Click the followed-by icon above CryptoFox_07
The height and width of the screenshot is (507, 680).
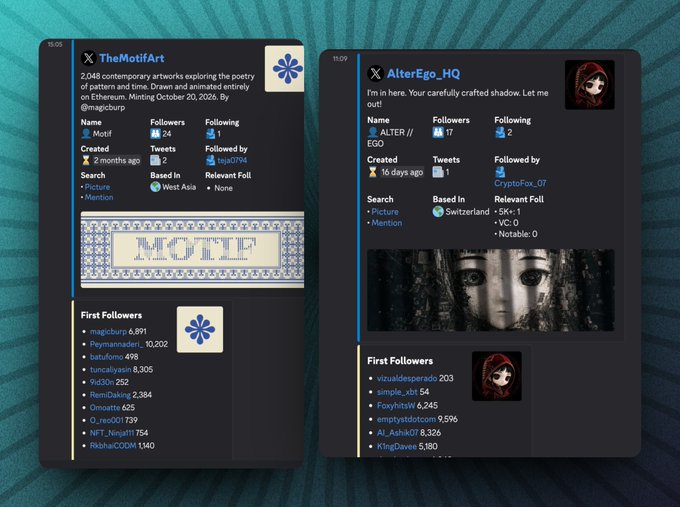click(500, 172)
